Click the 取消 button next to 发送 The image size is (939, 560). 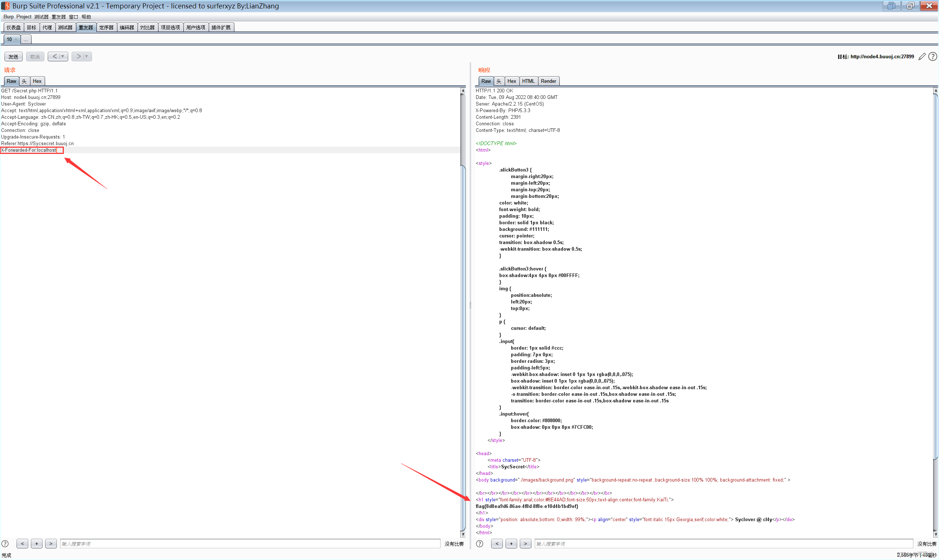tap(35, 56)
